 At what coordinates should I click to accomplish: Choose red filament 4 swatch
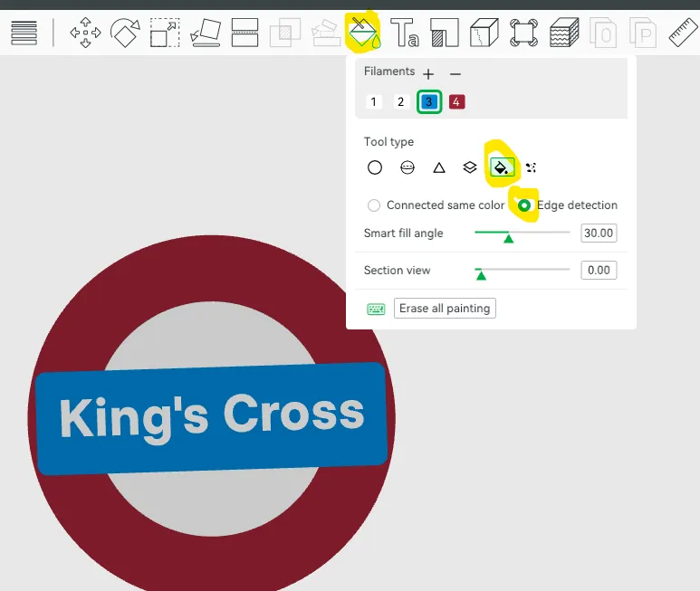pyautogui.click(x=456, y=101)
